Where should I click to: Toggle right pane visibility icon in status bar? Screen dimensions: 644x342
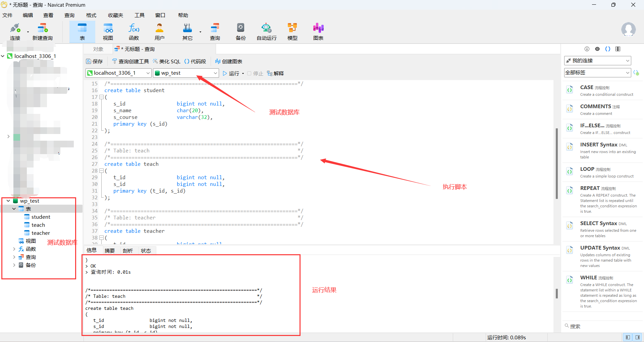pos(637,337)
